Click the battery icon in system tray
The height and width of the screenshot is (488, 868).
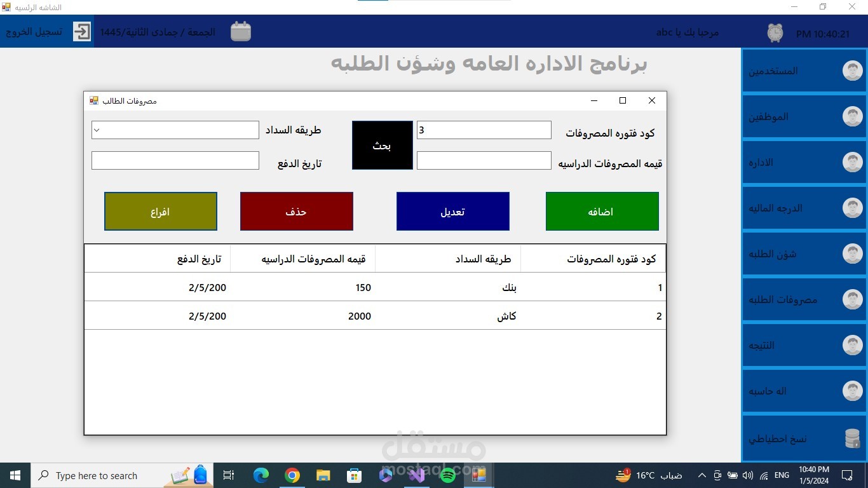click(x=733, y=475)
